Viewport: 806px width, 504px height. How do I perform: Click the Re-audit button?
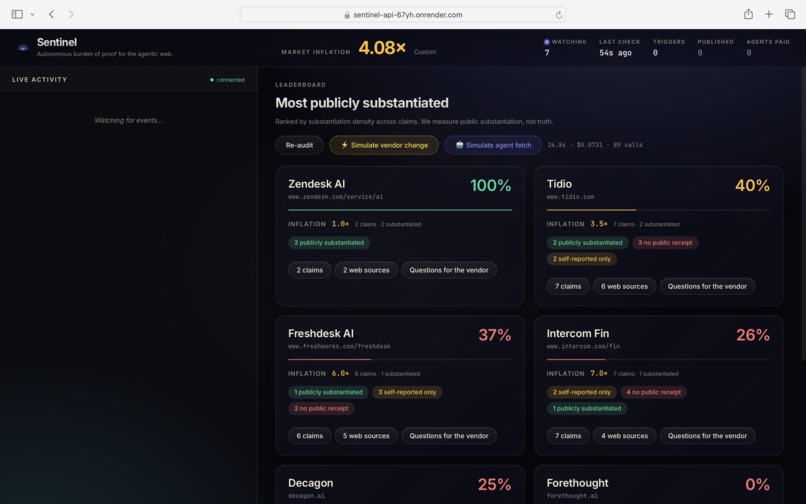299,145
